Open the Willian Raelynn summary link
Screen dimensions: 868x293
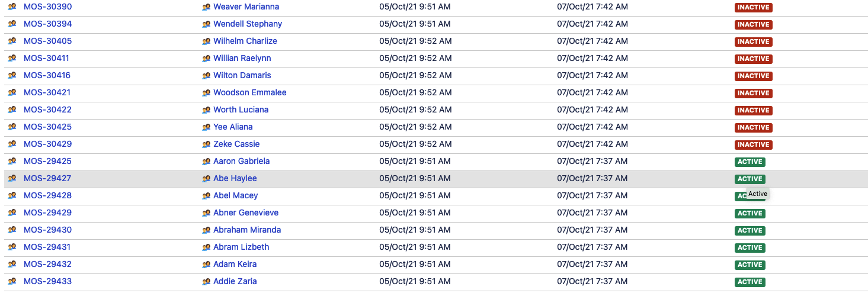[x=242, y=59]
